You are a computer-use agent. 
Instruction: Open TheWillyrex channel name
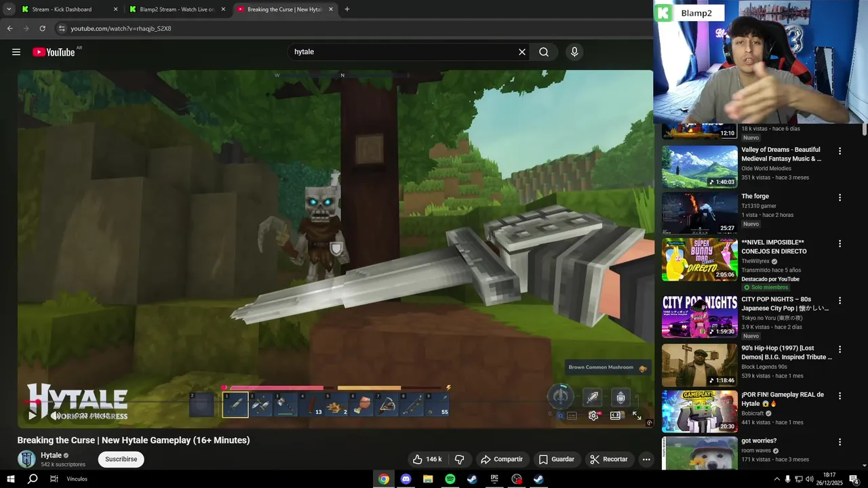pos(756,261)
